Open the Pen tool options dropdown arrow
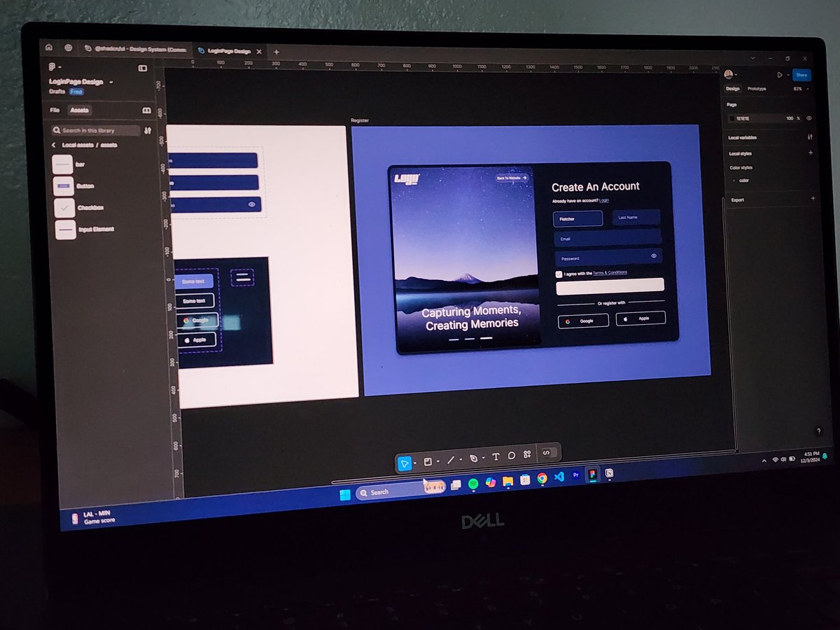 click(483, 458)
